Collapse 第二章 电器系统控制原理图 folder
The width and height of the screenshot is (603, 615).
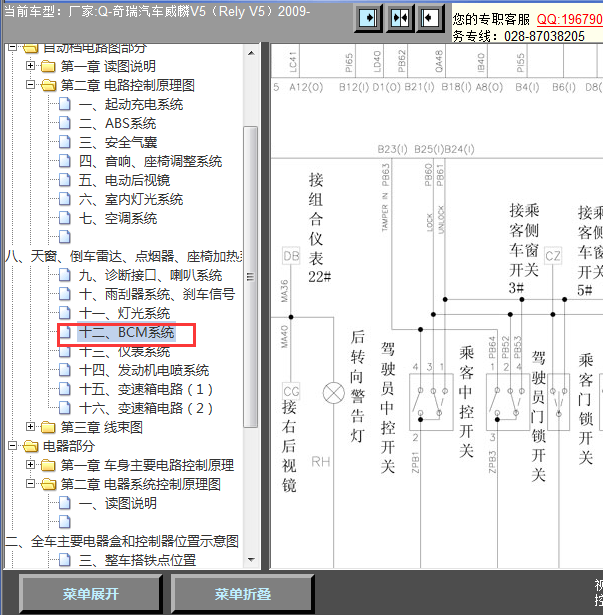pyautogui.click(x=30, y=484)
